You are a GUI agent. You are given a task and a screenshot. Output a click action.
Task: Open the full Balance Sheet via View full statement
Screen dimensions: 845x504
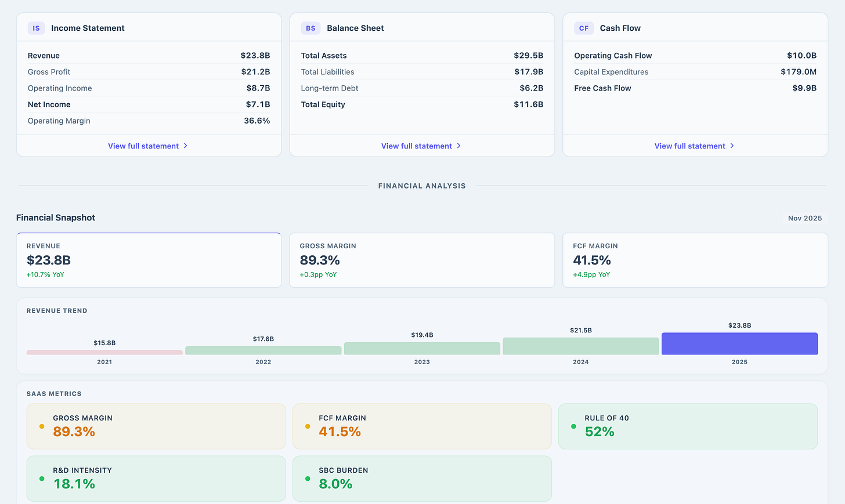tap(421, 146)
